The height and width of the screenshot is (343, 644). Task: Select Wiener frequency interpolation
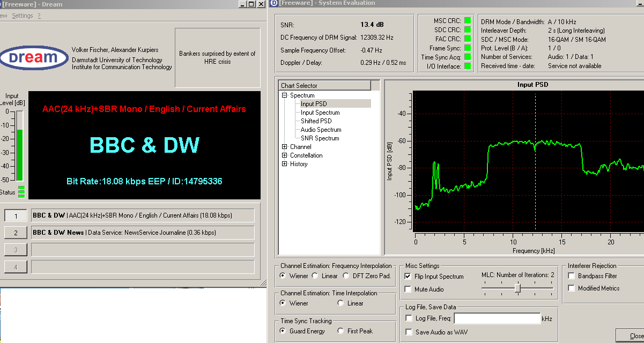click(283, 276)
